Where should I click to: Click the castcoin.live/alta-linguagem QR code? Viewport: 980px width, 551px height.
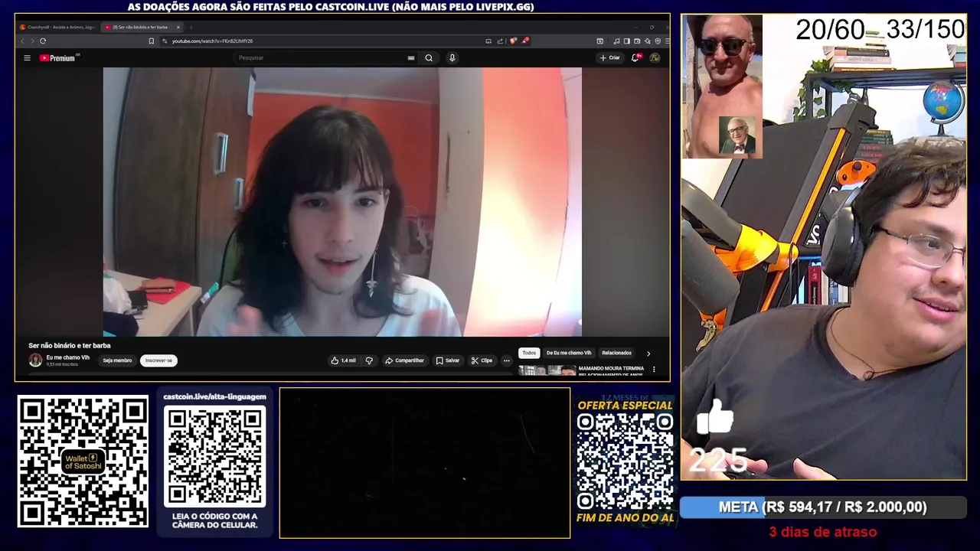(x=214, y=456)
